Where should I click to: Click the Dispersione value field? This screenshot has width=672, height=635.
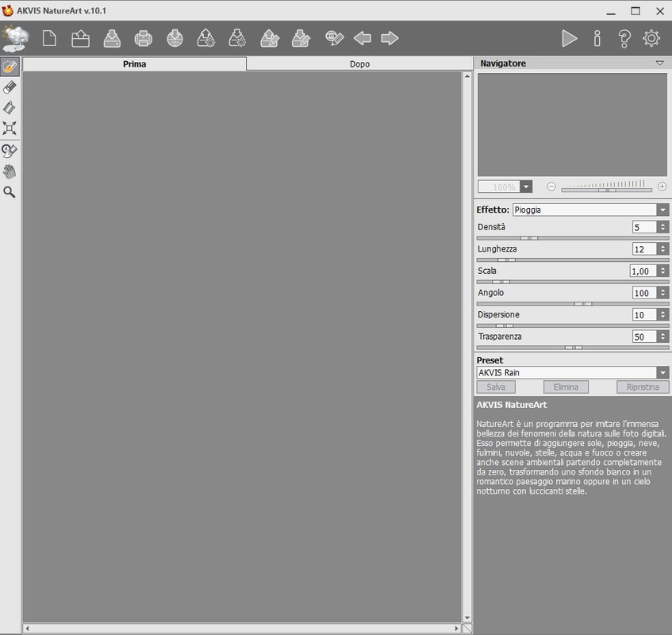coord(644,314)
